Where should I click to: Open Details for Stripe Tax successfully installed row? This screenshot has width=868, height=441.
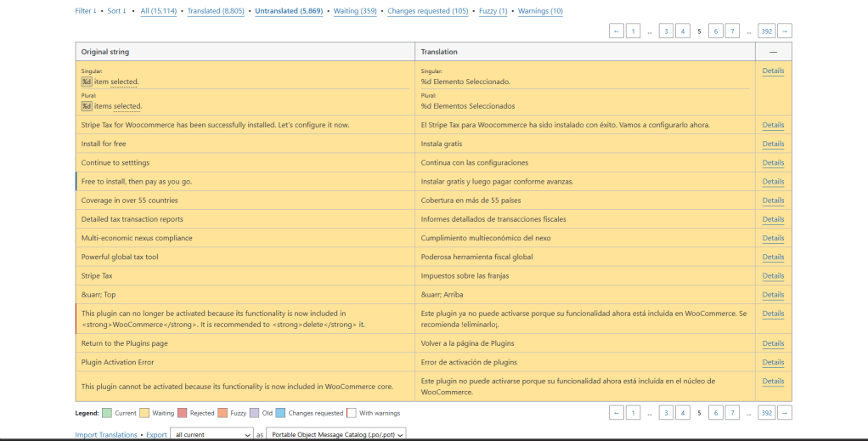[x=773, y=125]
